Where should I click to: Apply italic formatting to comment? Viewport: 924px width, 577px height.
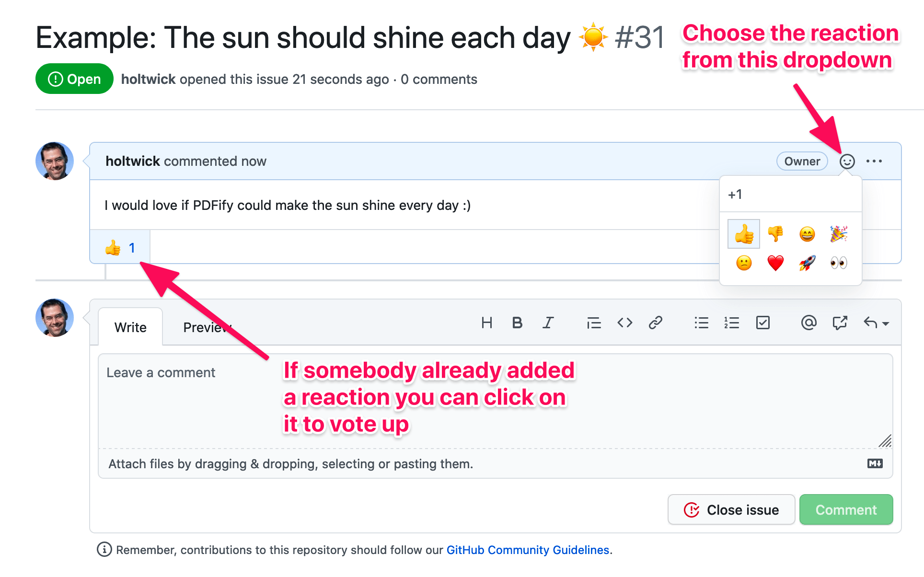[x=548, y=323]
